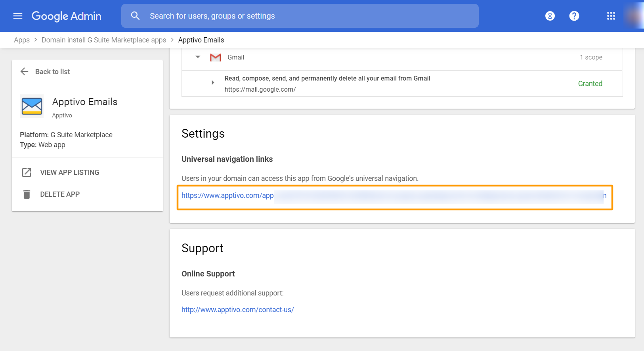The image size is (644, 351).
Task: Collapse the Gmail scopes section
Action: 198,57
